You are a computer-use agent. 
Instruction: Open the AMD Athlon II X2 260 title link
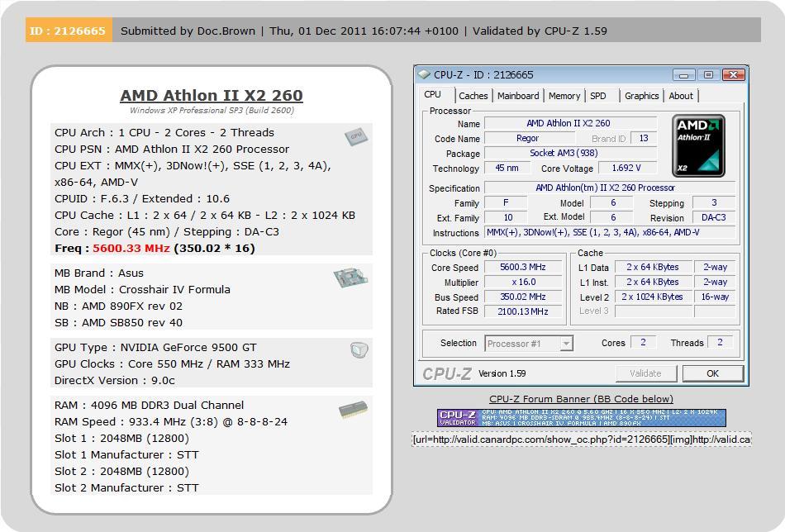[x=212, y=95]
